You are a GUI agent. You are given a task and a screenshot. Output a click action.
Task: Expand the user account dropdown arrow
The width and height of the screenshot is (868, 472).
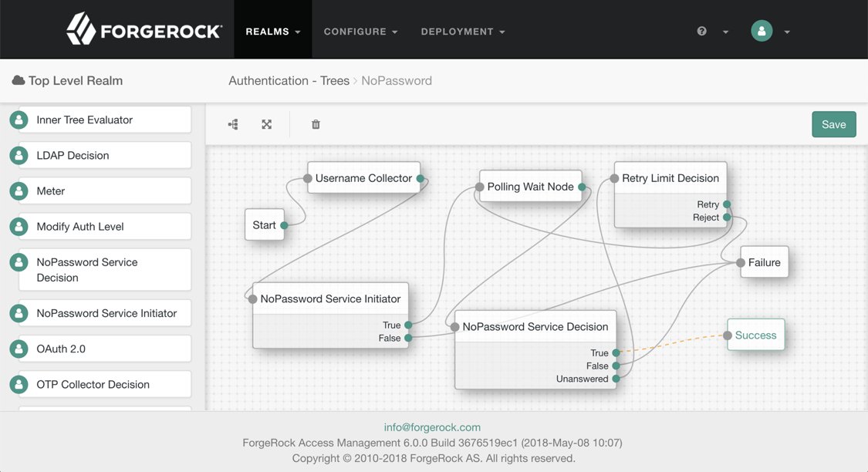(787, 32)
